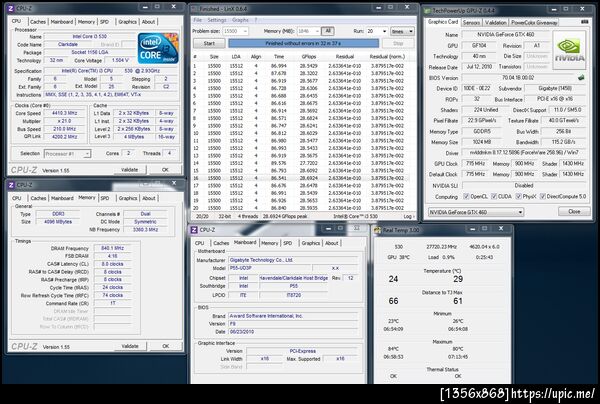
Task: Select the Graphics Card tab in GPU-Z
Action: click(x=443, y=22)
